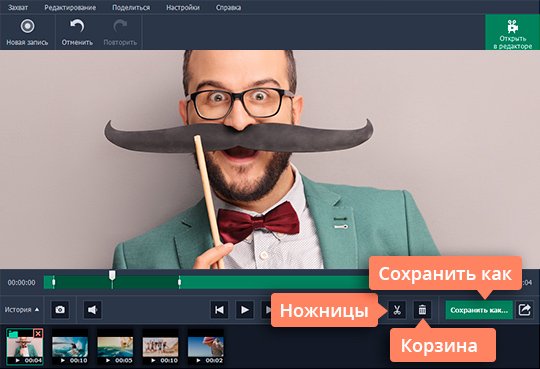Image resolution: width=540 pixels, height=369 pixels.
Task: Select the 00:02 clip thumbnail
Action: point(206,347)
